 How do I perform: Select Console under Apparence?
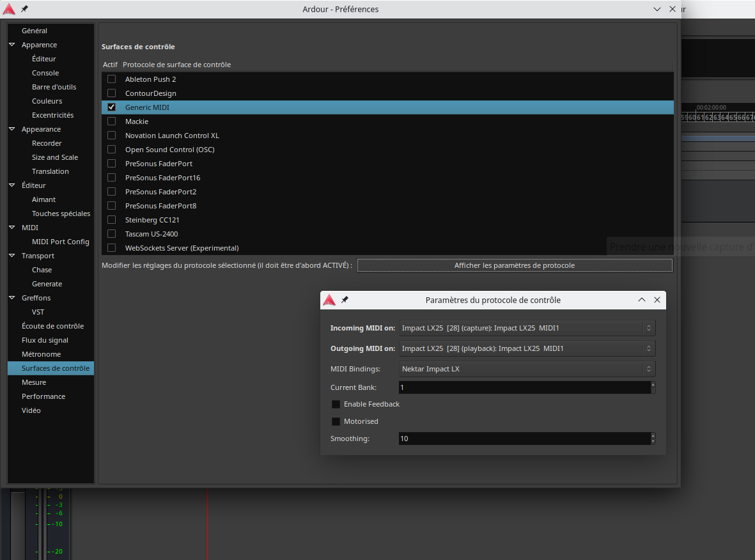[x=45, y=73]
